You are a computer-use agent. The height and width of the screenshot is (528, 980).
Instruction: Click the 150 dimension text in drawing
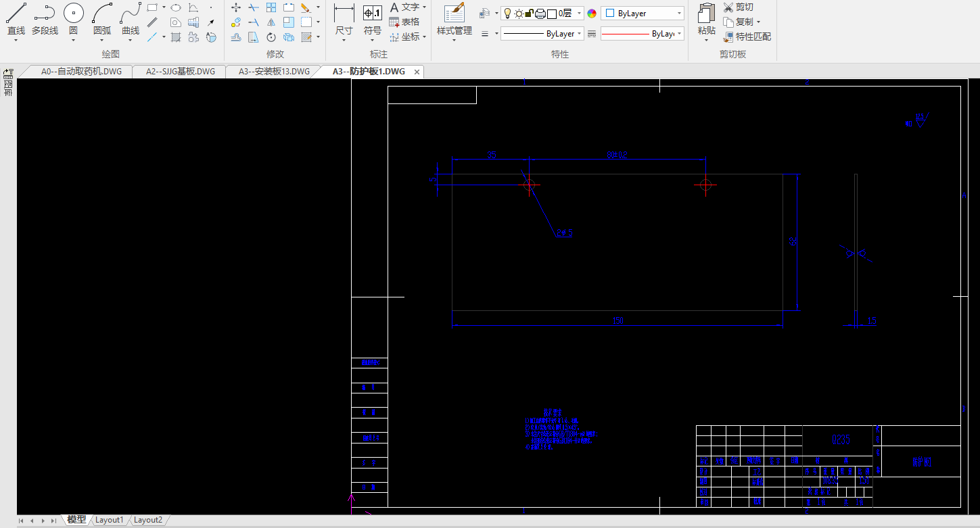point(617,321)
